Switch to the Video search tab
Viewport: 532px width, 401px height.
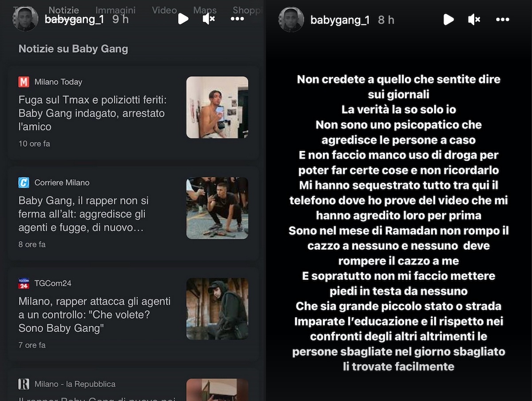(x=164, y=10)
